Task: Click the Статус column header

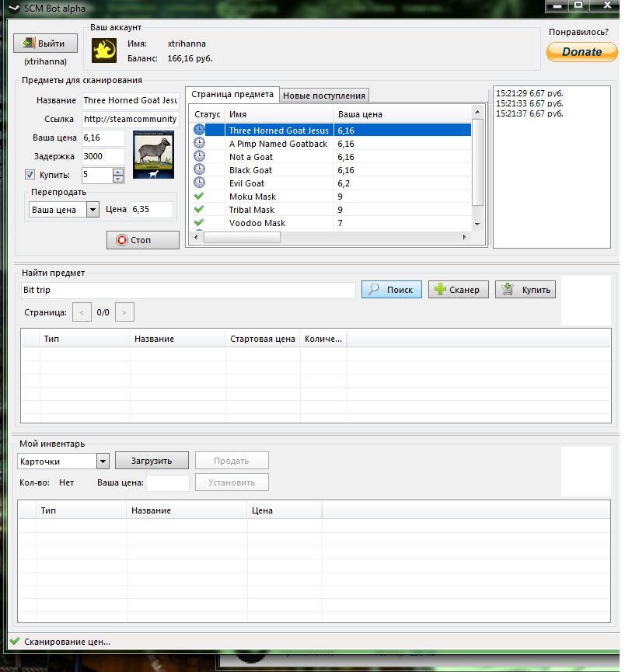Action: [208, 114]
